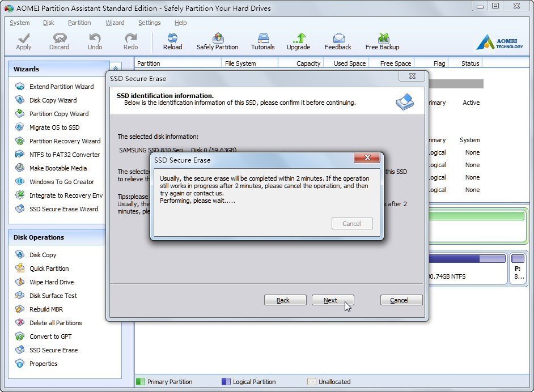
Task: Select the row with Active status
Action: coord(456,103)
